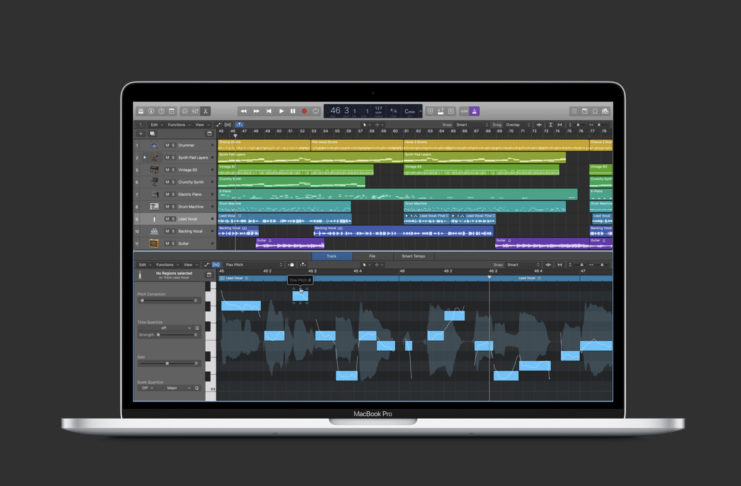Open the editor's Edit menu
The width and height of the screenshot is (741, 486).
[143, 265]
